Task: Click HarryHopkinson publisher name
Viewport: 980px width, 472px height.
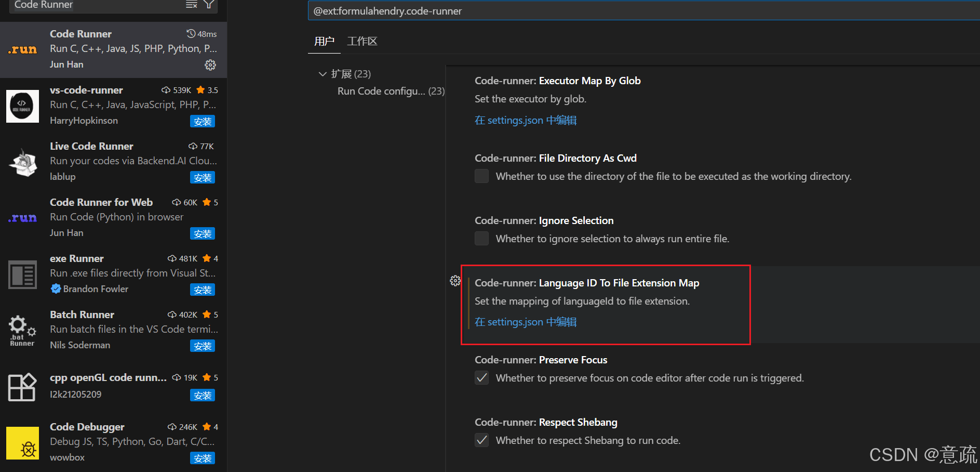Action: pos(84,121)
